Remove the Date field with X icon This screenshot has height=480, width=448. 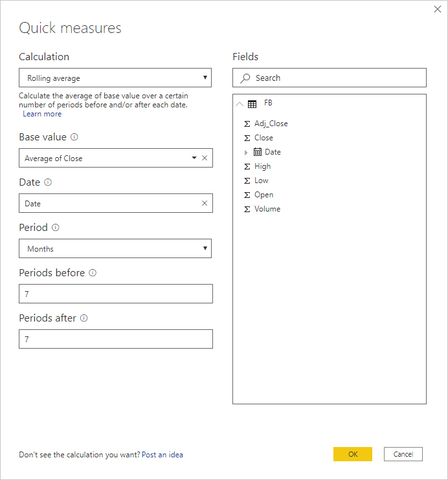click(205, 203)
